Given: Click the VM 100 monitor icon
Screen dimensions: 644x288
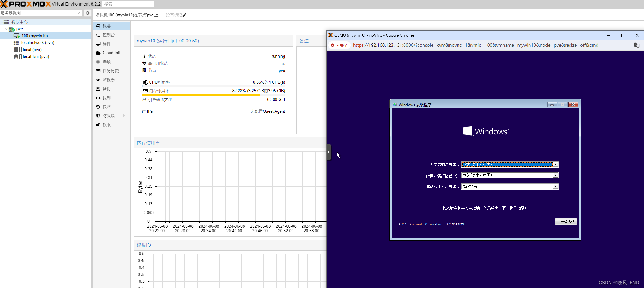Looking at the screenshot, I should pyautogui.click(x=17, y=36).
